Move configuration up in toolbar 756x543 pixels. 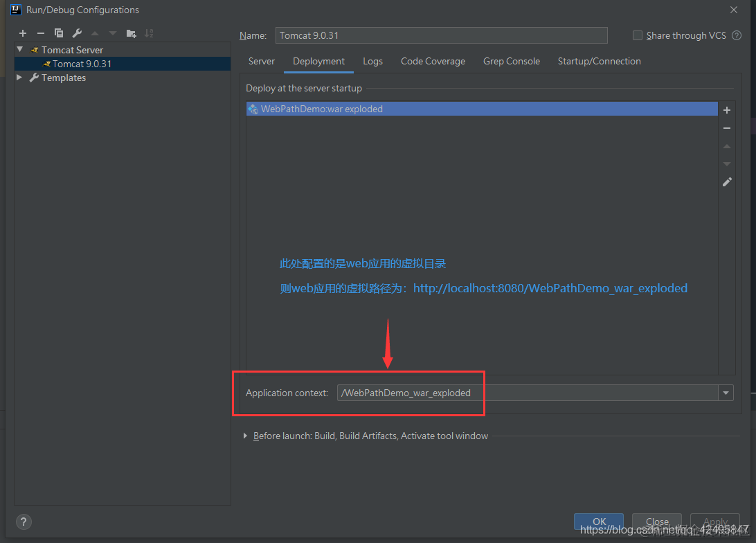point(95,33)
